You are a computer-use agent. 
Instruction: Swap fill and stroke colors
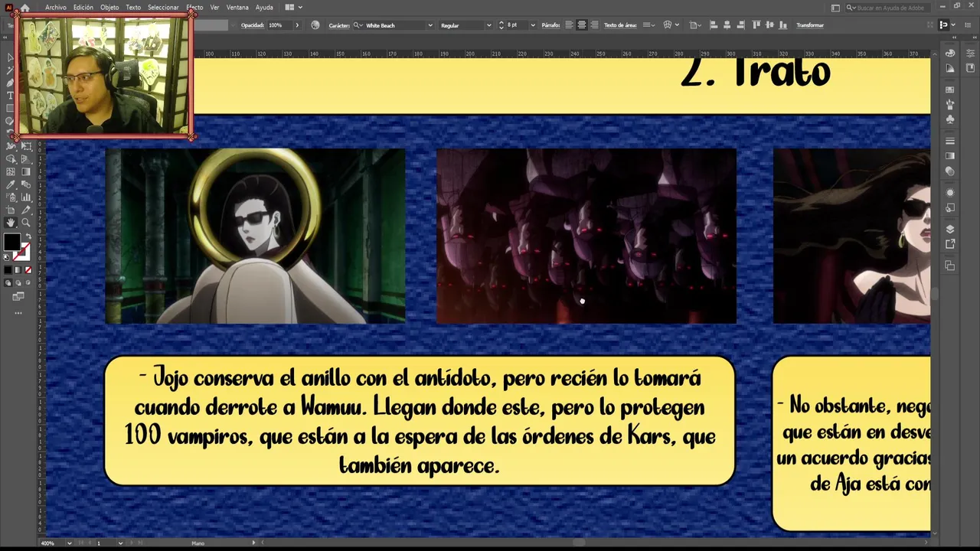pyautogui.click(x=28, y=236)
